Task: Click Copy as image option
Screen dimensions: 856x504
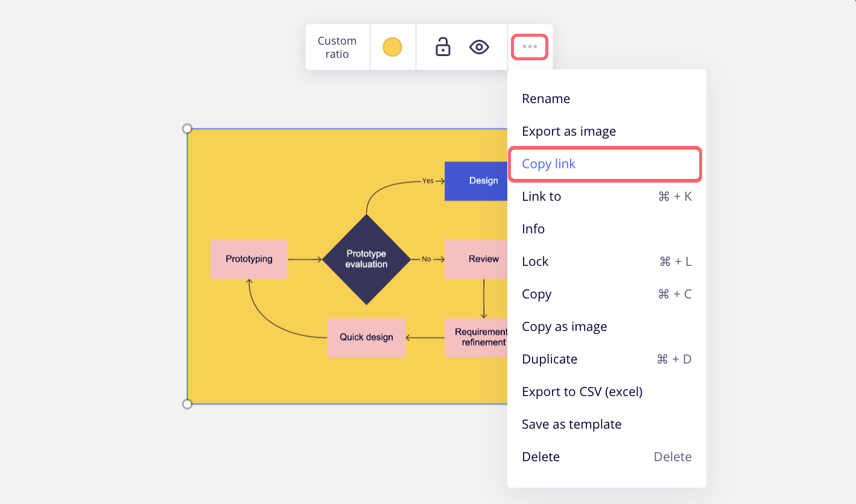Action: [x=564, y=327]
